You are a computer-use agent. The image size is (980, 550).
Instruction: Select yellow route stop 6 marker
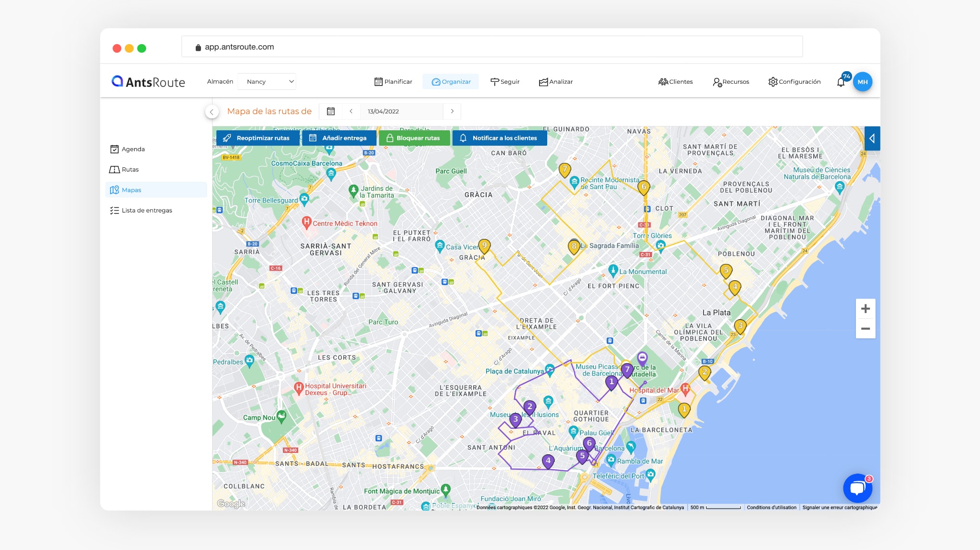643,187
